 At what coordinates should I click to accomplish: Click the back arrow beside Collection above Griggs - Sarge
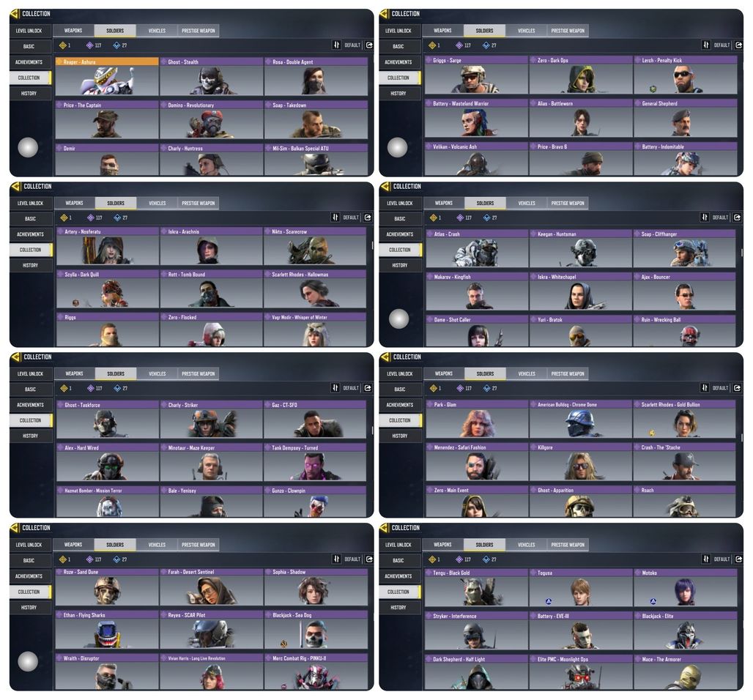click(384, 14)
